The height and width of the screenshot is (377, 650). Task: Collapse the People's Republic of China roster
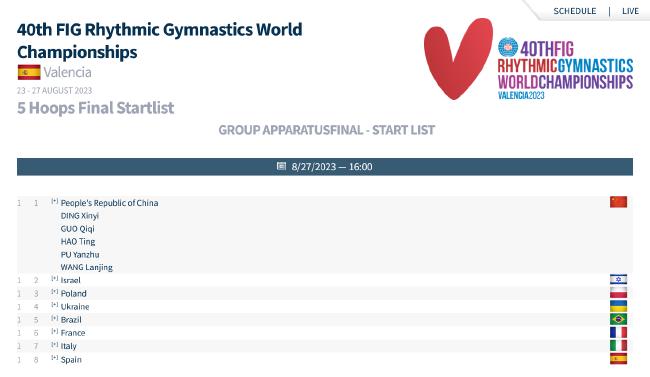coord(55,201)
